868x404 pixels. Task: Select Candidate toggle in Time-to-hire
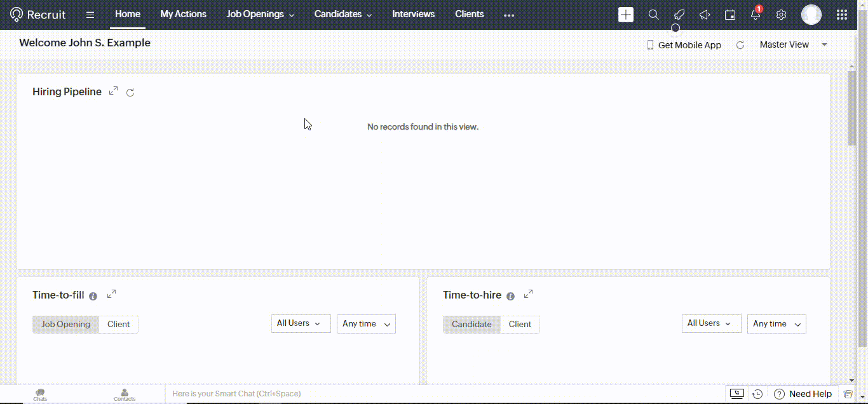point(471,324)
